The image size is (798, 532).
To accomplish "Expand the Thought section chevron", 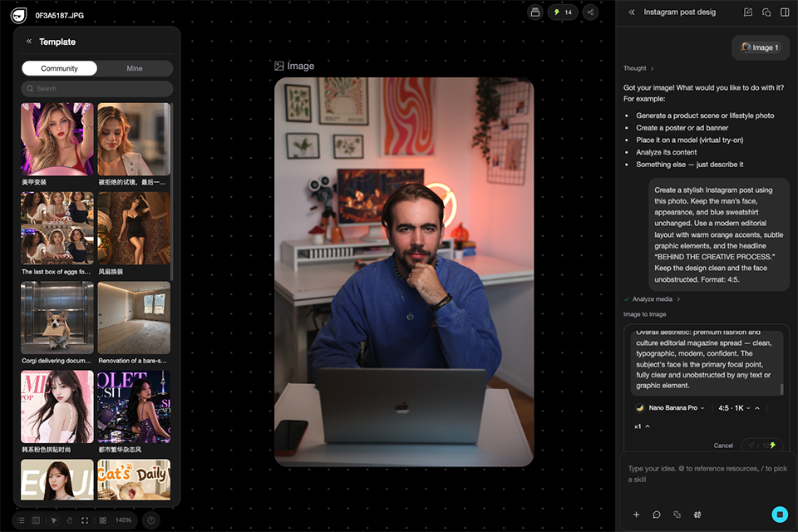I will pyautogui.click(x=652, y=68).
